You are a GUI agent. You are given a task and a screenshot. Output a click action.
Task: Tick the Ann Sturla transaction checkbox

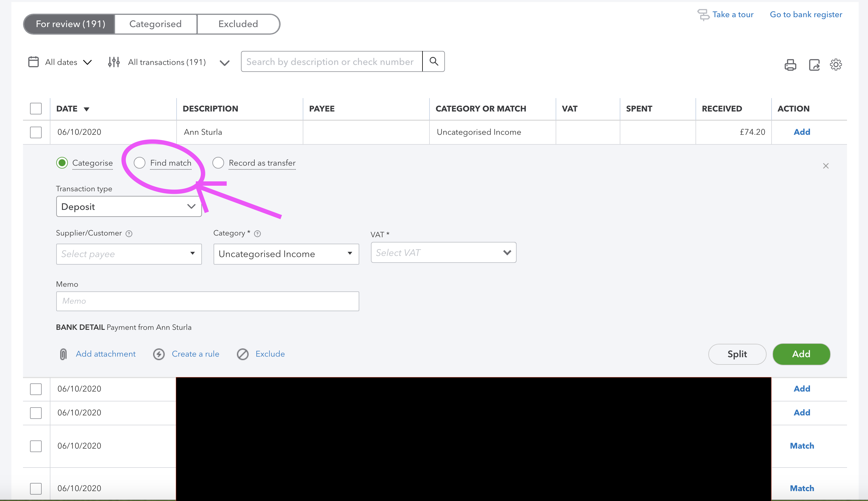[36, 132]
